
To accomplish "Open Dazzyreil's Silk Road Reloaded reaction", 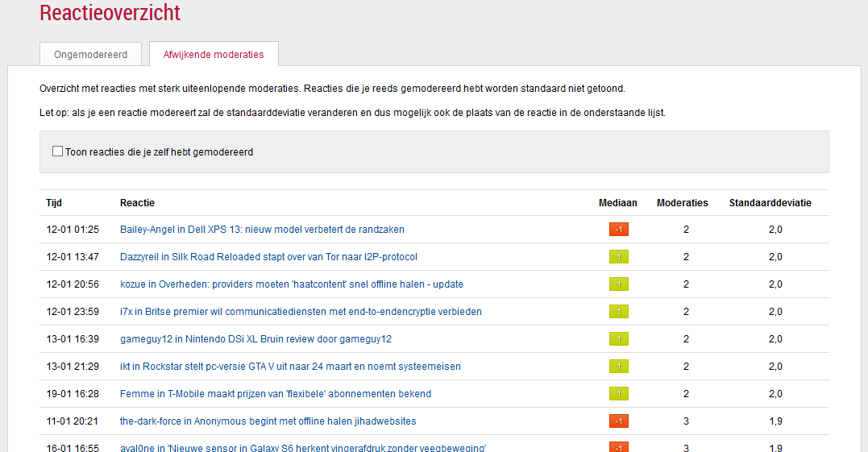I will click(x=268, y=257).
